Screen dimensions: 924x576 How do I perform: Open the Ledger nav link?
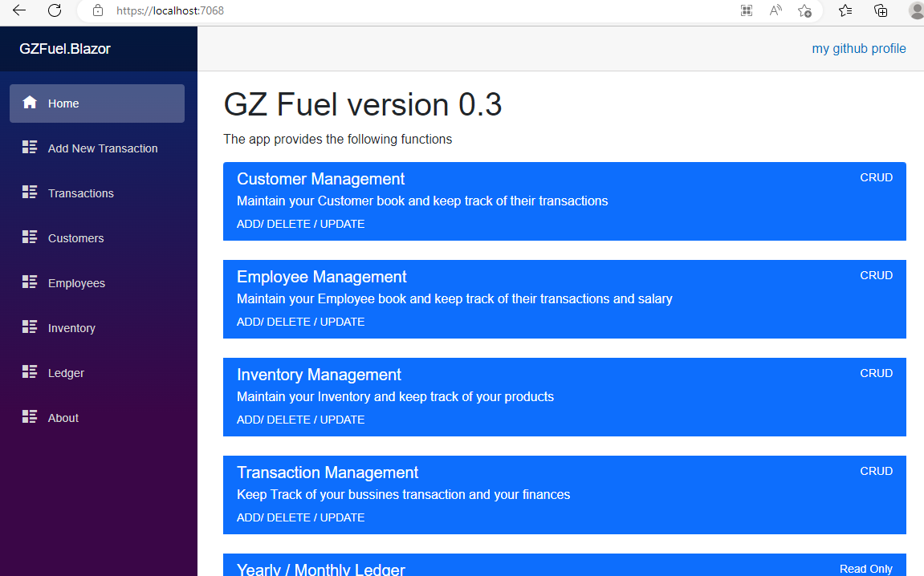point(96,373)
